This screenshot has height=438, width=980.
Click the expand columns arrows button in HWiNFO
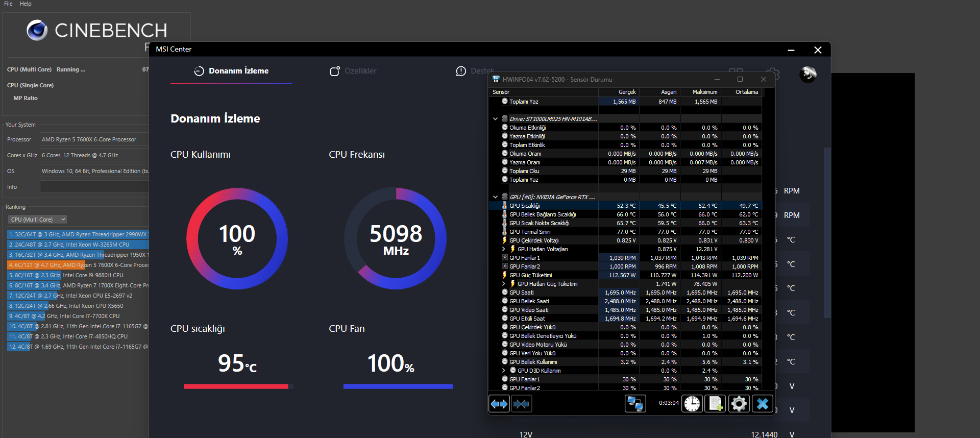(x=499, y=404)
